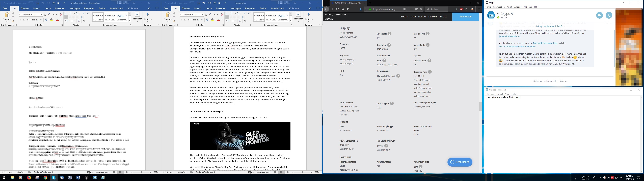Toggle Firefox sidebar view button
Image resolution: width=644 pixels, height=181 pixels.
pyautogui.click(x=467, y=9)
